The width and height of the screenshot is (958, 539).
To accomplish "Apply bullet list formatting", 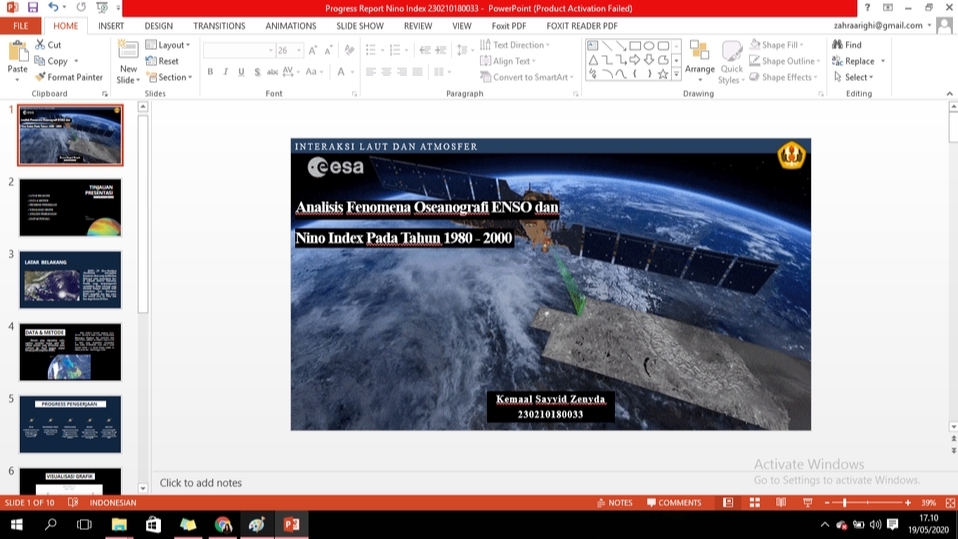I will point(371,50).
